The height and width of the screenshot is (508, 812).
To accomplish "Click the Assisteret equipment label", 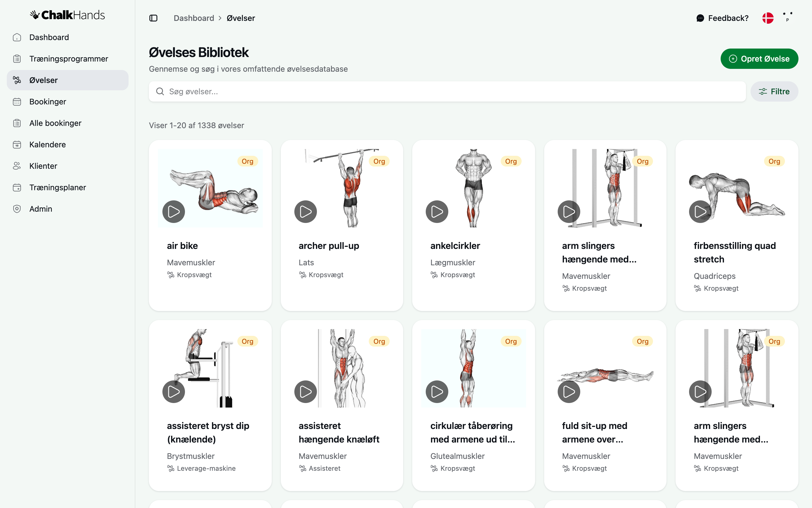I will point(325,468).
